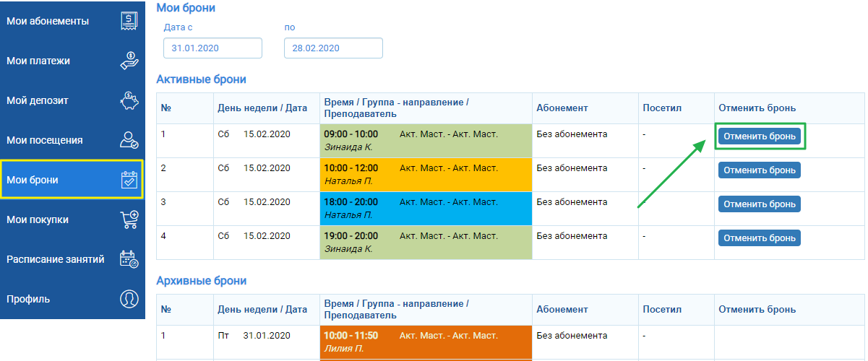Click the piggy bank deposit icon

point(129,100)
